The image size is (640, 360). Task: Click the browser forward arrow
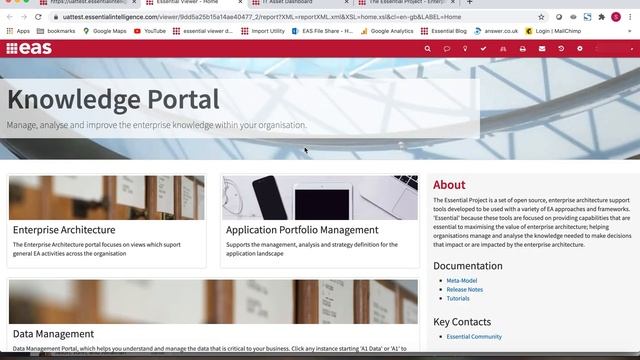click(24, 17)
